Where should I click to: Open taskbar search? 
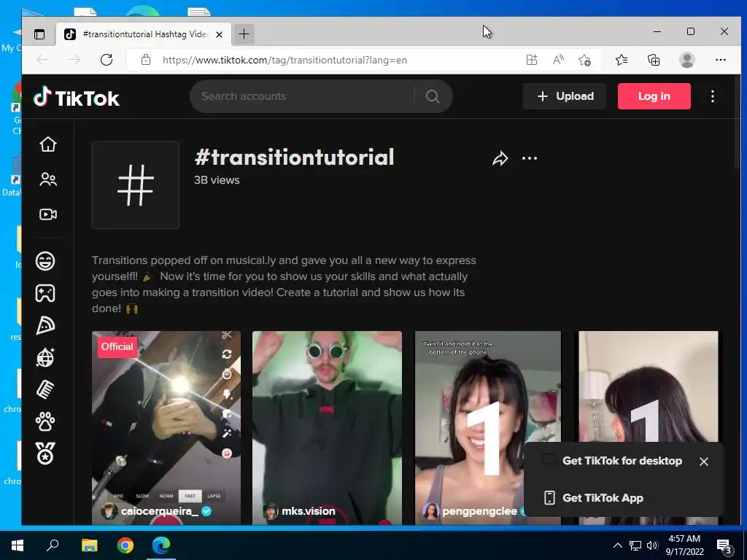point(53,545)
